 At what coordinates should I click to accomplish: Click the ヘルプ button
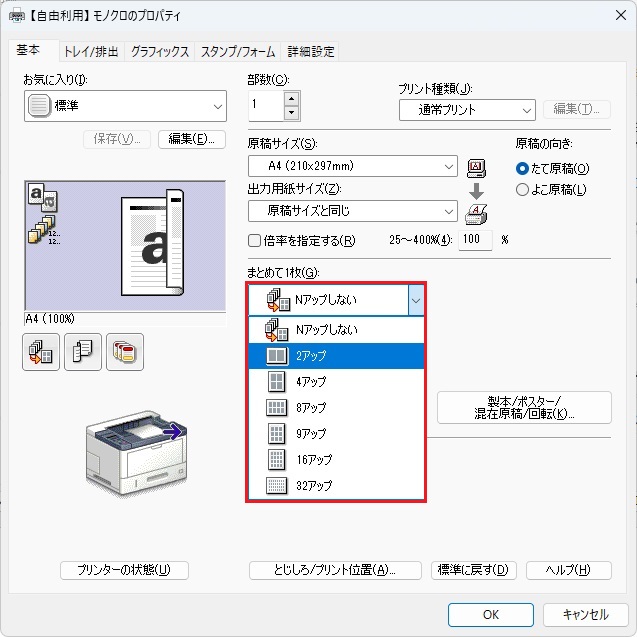(x=569, y=570)
